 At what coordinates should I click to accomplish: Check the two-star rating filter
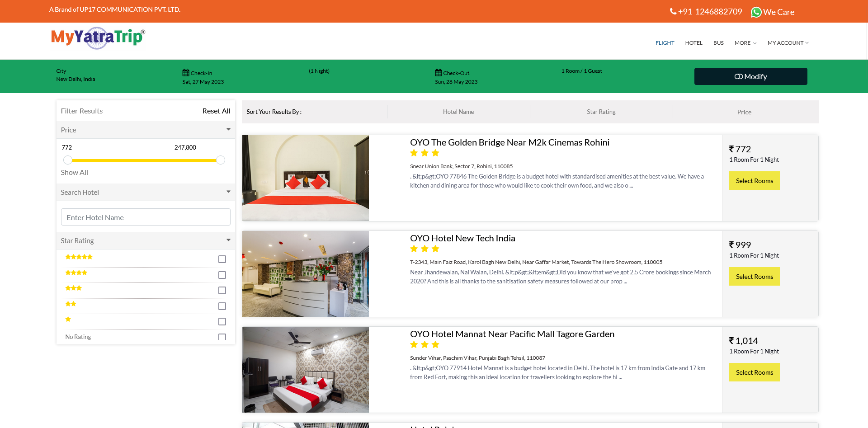[x=222, y=306]
